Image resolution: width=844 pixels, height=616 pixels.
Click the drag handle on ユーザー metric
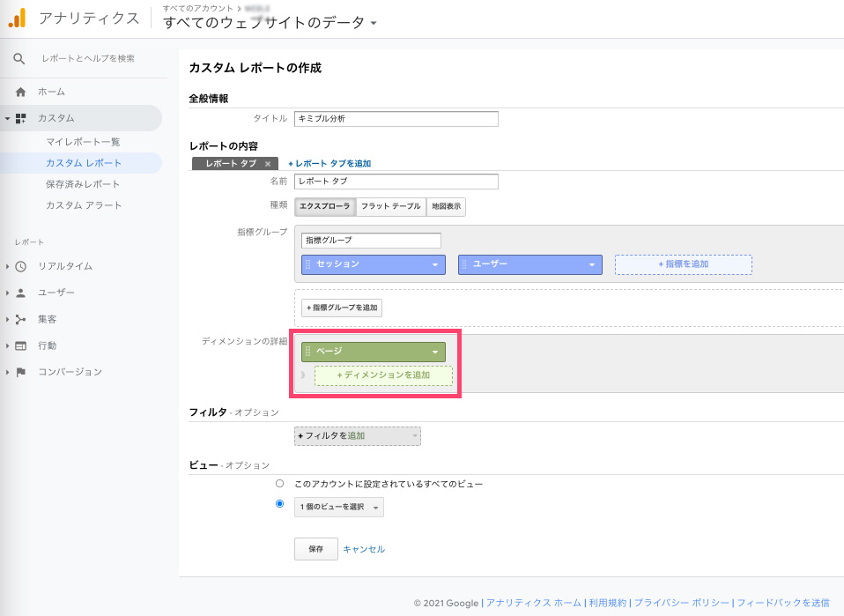click(464, 264)
